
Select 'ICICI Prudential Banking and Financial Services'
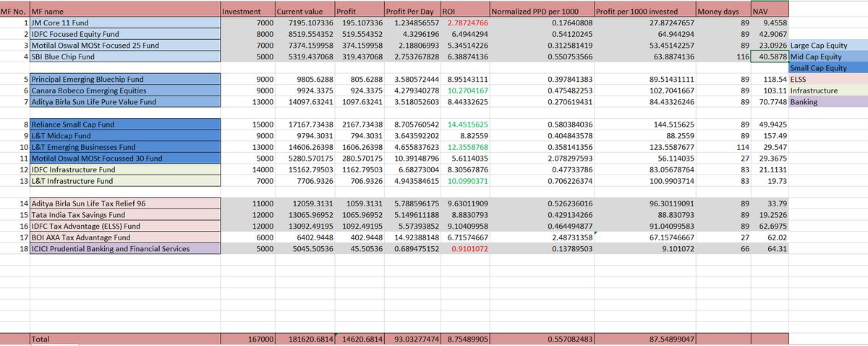coord(125,248)
